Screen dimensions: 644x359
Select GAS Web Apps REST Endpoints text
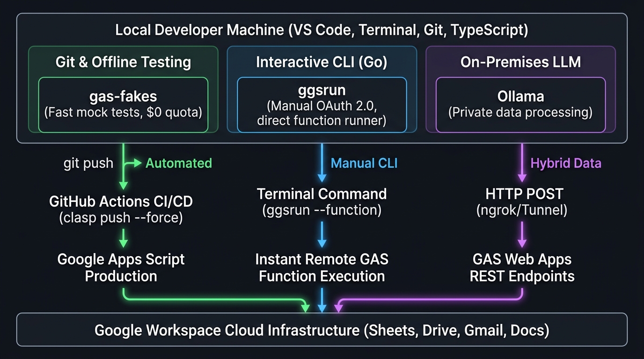(x=522, y=267)
